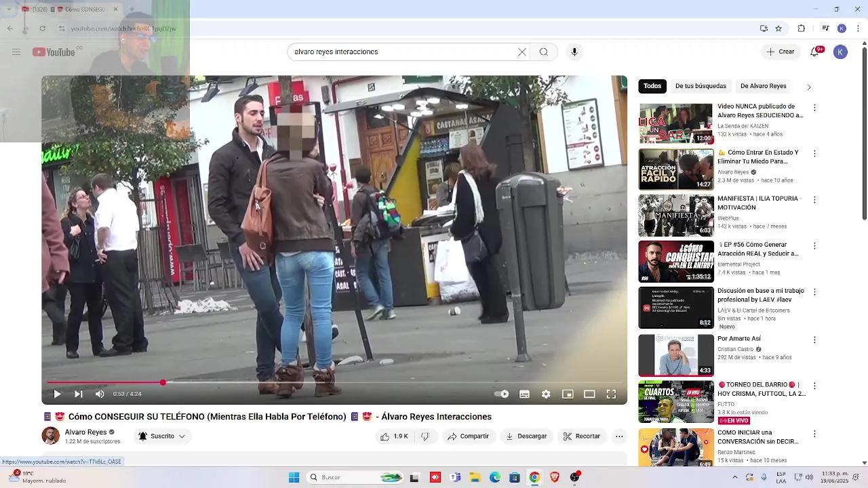Screen dimensions: 868x488
Task: Show more filter chips with arrow
Action: coord(808,87)
